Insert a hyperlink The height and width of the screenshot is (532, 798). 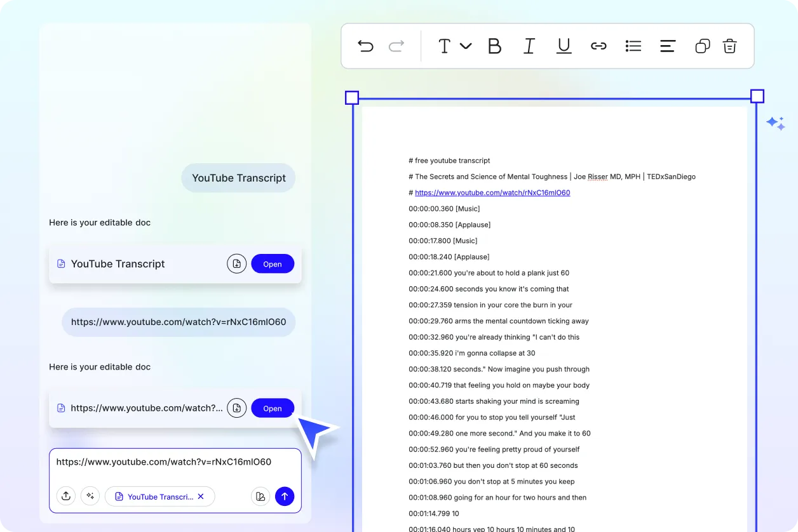point(598,46)
